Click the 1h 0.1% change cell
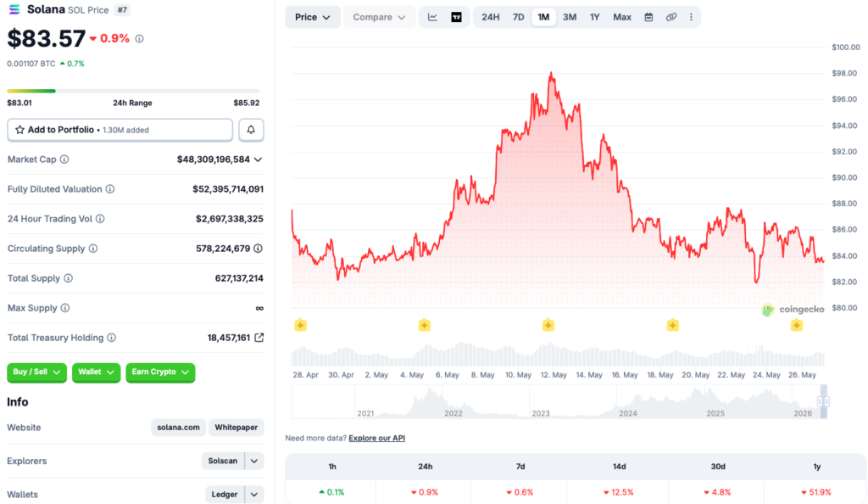 coord(332,492)
